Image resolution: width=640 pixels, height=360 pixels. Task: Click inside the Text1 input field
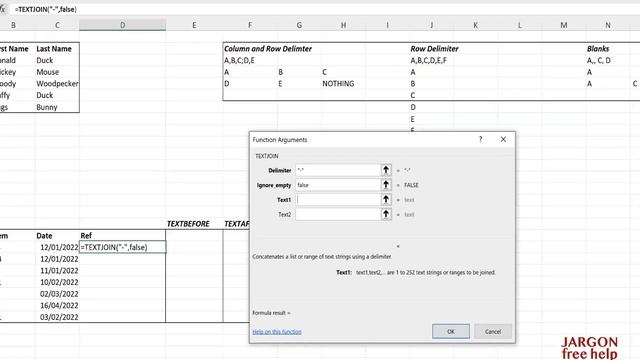(338, 200)
